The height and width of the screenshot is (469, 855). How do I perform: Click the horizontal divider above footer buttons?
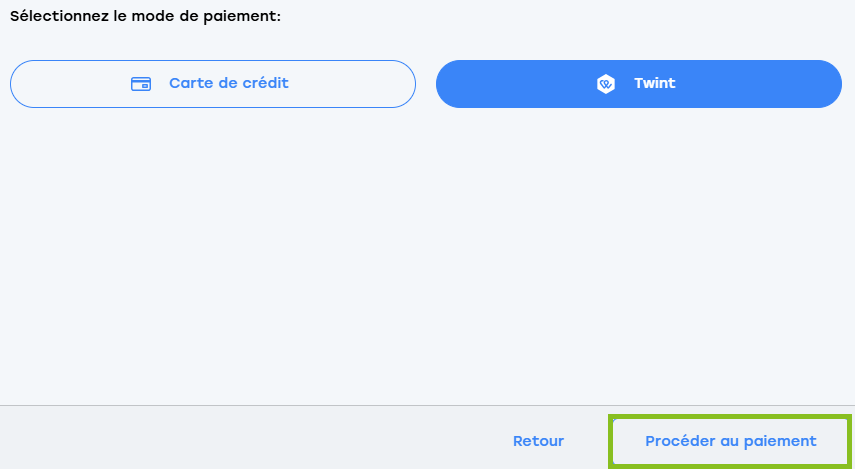click(x=428, y=405)
